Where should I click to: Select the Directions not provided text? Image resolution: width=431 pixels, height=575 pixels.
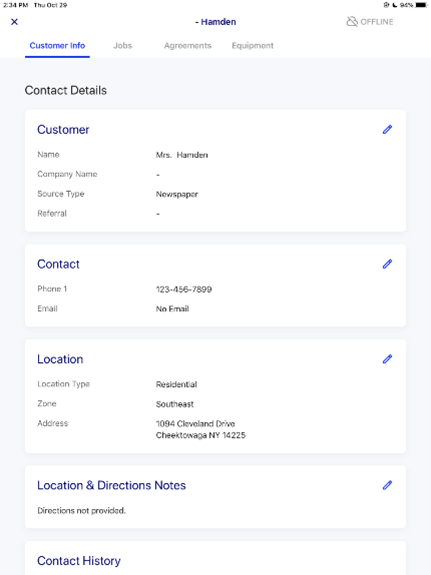pyautogui.click(x=81, y=510)
